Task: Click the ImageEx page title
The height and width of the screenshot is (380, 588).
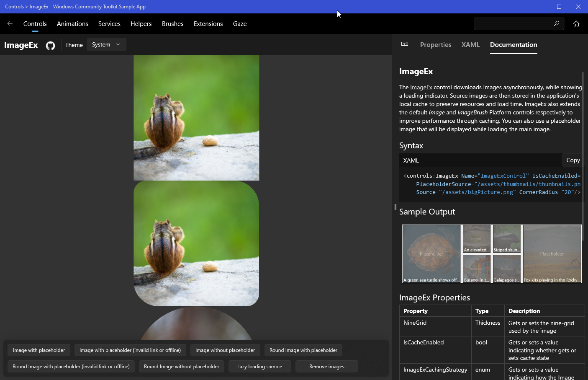Action: (x=21, y=45)
